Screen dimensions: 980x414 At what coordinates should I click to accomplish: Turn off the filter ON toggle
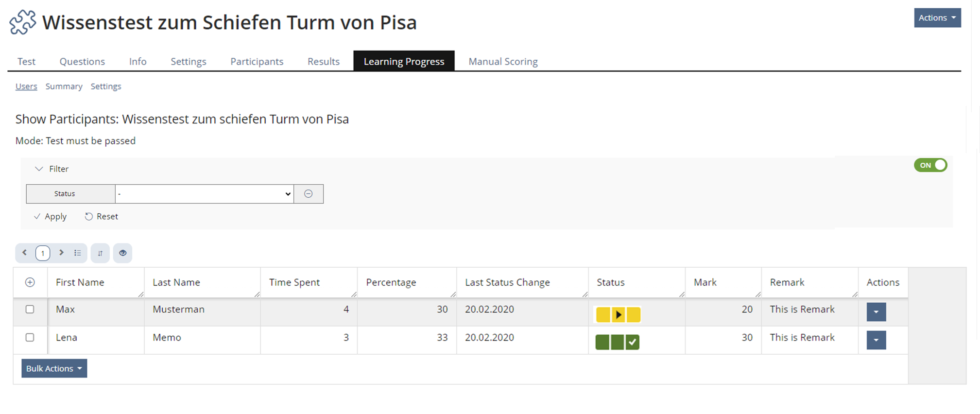click(930, 165)
